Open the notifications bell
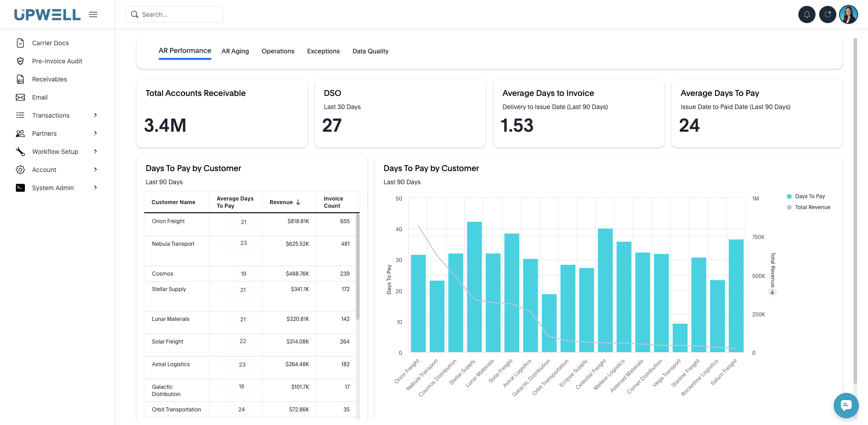Viewport: 868px width, 425px height. pyautogui.click(x=806, y=14)
